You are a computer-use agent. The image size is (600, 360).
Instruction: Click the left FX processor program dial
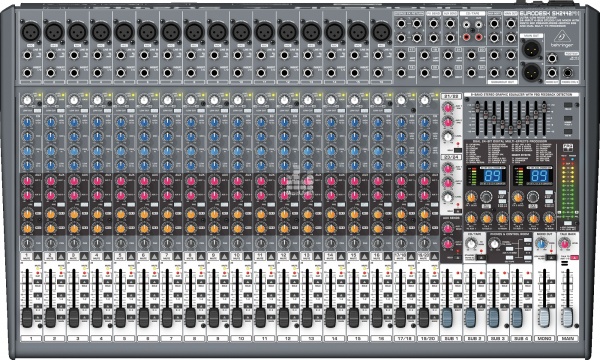pyautogui.click(x=486, y=197)
